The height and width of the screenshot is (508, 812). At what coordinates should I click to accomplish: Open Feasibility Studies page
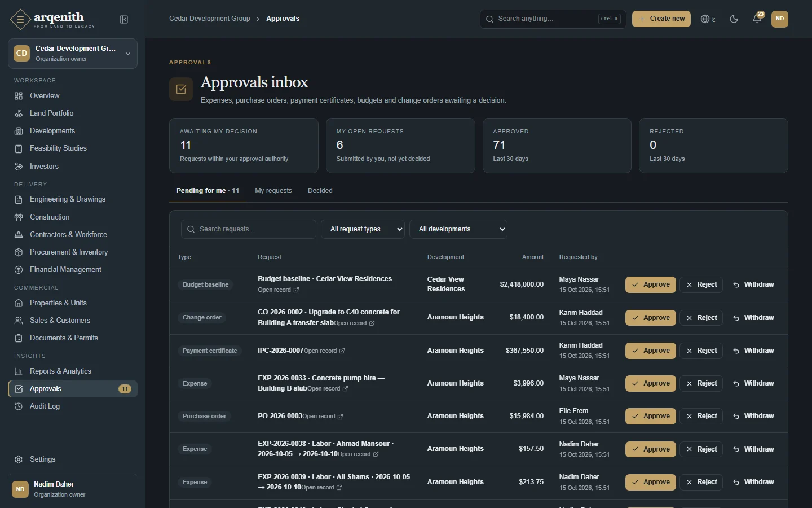click(73, 148)
